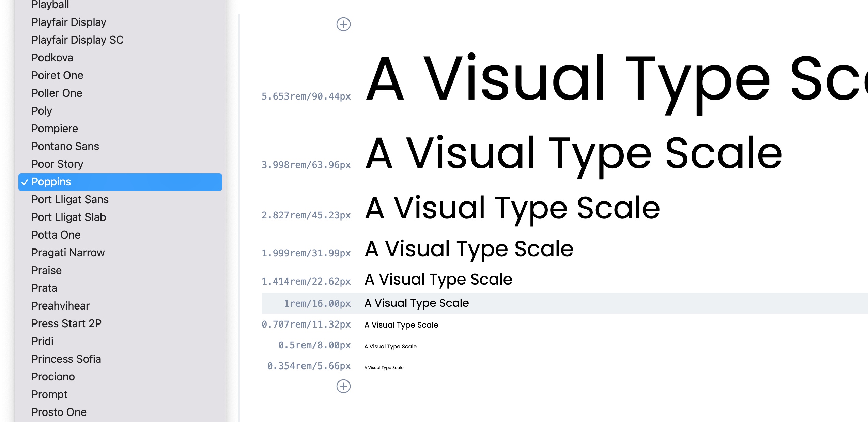Select Poiret One in the dropdown list

point(57,75)
